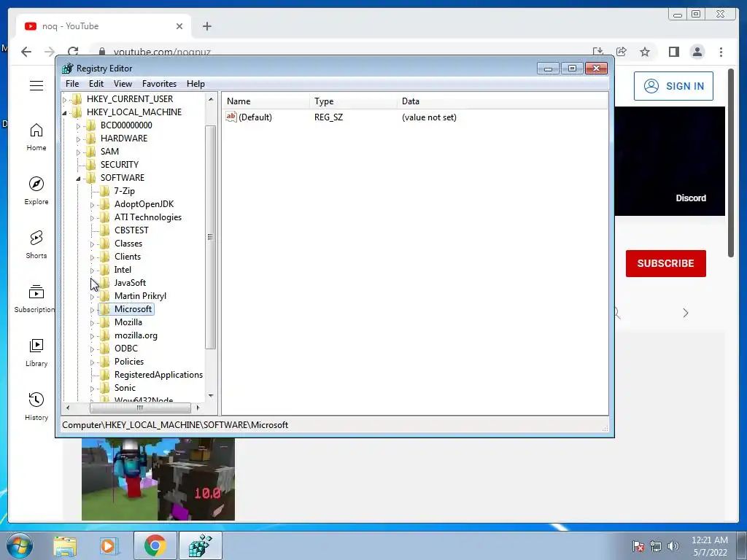Viewport: 747px width, 560px height.
Task: Select the Martin Prikryl registry key
Action: (x=140, y=296)
